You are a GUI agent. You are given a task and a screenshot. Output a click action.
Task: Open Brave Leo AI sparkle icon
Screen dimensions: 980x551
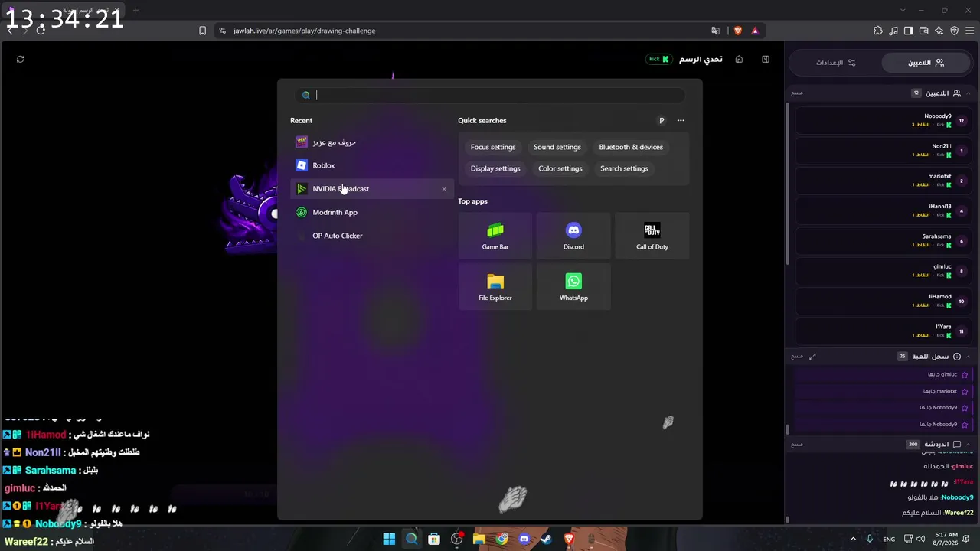[939, 31]
